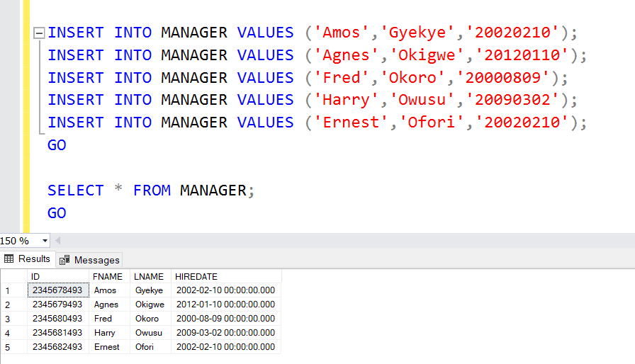Click the Results grid icon

click(9, 259)
